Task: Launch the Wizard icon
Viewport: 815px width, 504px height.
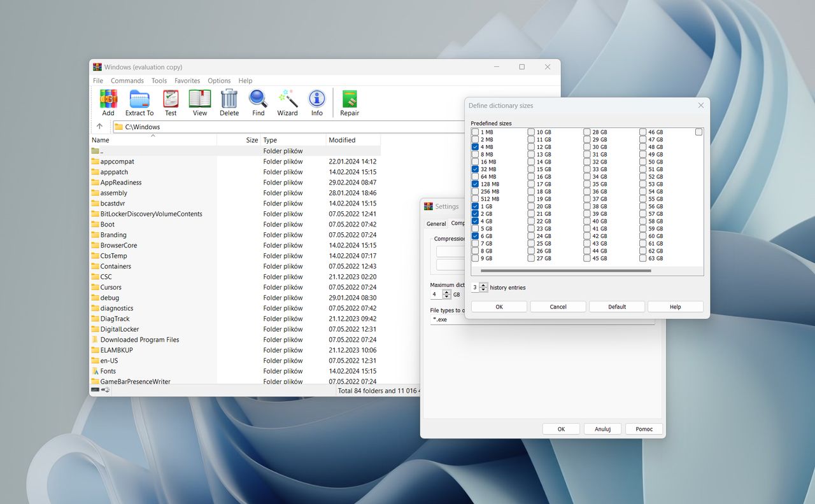Action: click(x=287, y=101)
